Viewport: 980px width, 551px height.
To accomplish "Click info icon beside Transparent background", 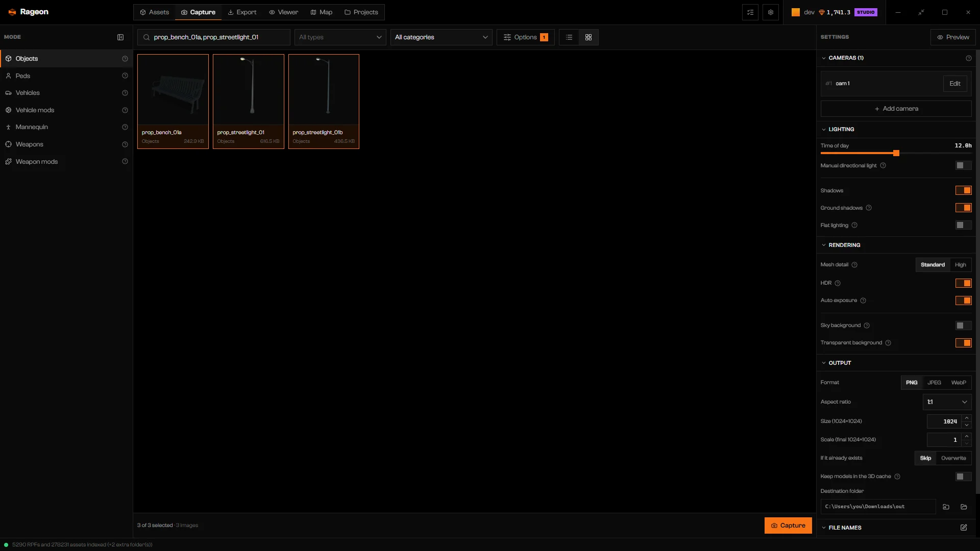I will [x=888, y=343].
